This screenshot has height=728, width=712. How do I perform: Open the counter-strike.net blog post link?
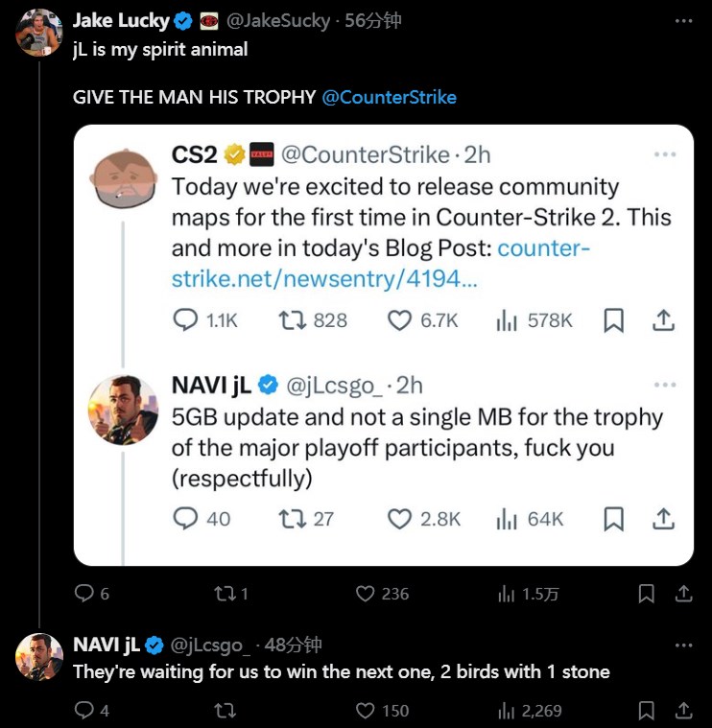380,263
